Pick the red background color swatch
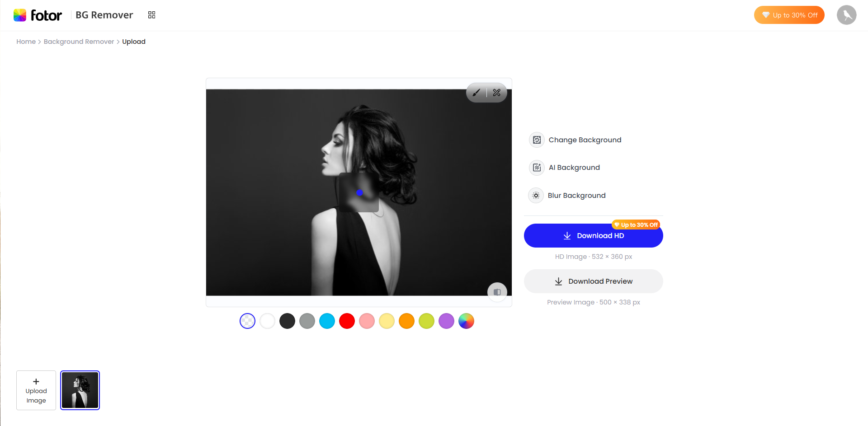Image resolution: width=868 pixels, height=426 pixels. (x=347, y=321)
